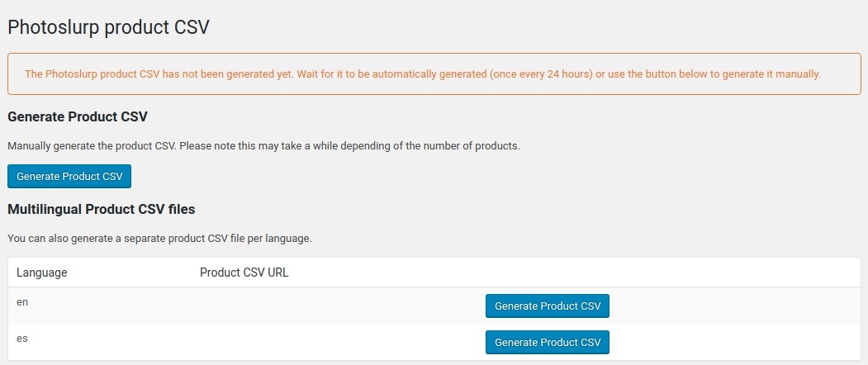Click the empty Product CSV URL cell for en
This screenshot has width=868, height=365.
point(330,306)
